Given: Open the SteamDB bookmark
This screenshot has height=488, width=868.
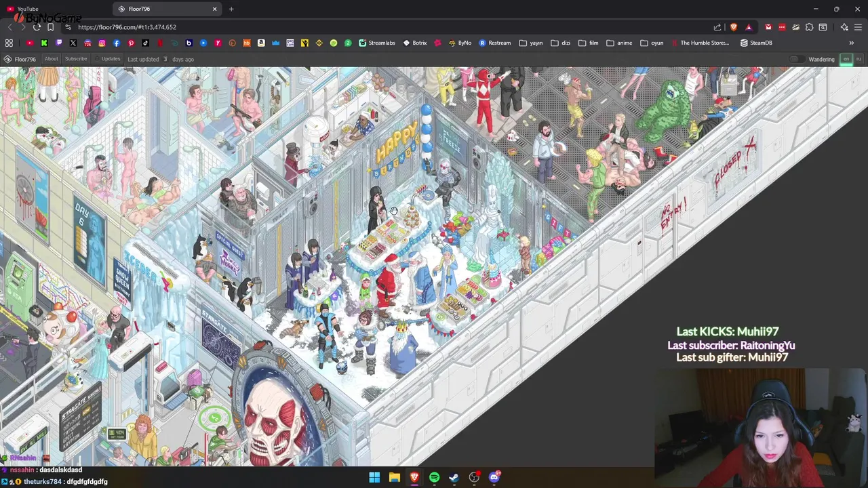Looking at the screenshot, I should pos(756,43).
